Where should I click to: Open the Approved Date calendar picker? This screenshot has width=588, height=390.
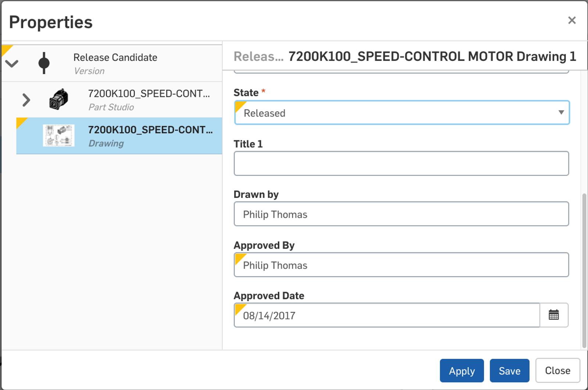click(553, 315)
